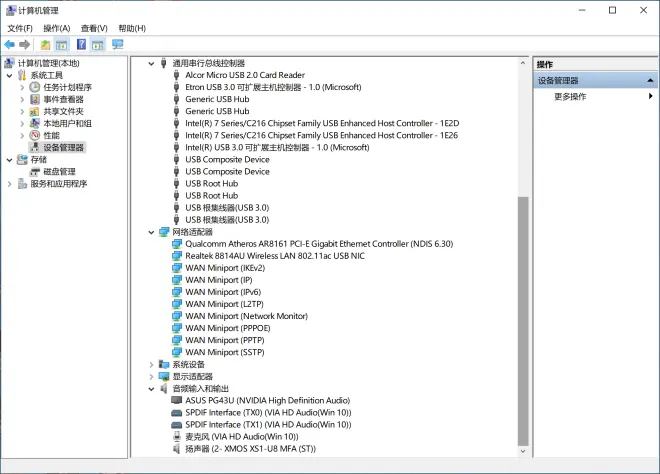The height and width of the screenshot is (474, 660).
Task: Click the speaker icon beside 扬声器 XMOS
Action: click(x=177, y=449)
